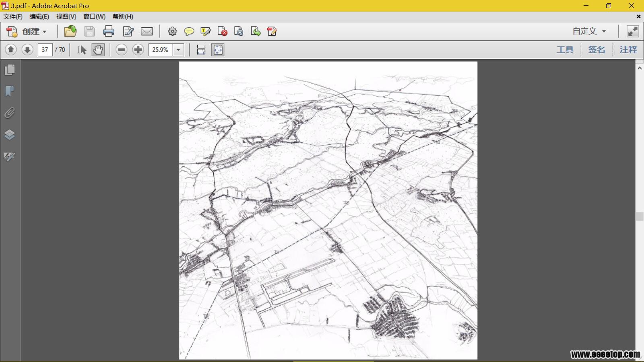
Task: Open the 自定义 customize dropdown
Action: [589, 31]
